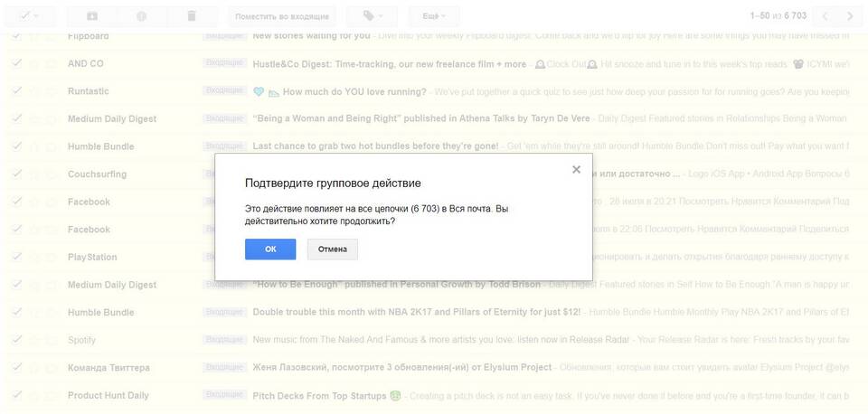Open How to Be Enough Medium email
868x414 pixels.
396,285
